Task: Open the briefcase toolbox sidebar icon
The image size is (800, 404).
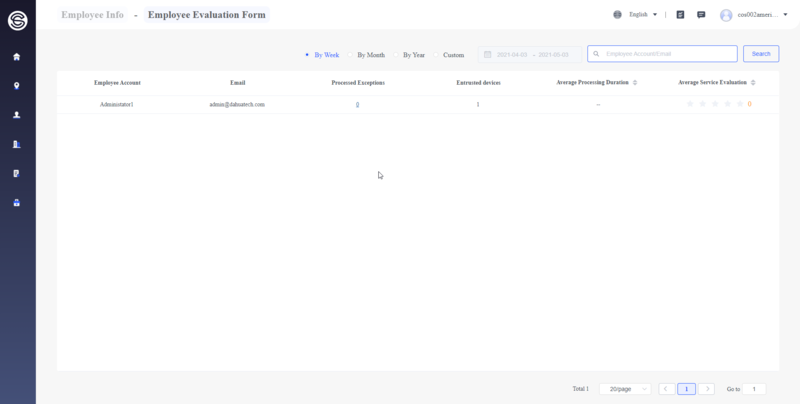Action: (16, 203)
